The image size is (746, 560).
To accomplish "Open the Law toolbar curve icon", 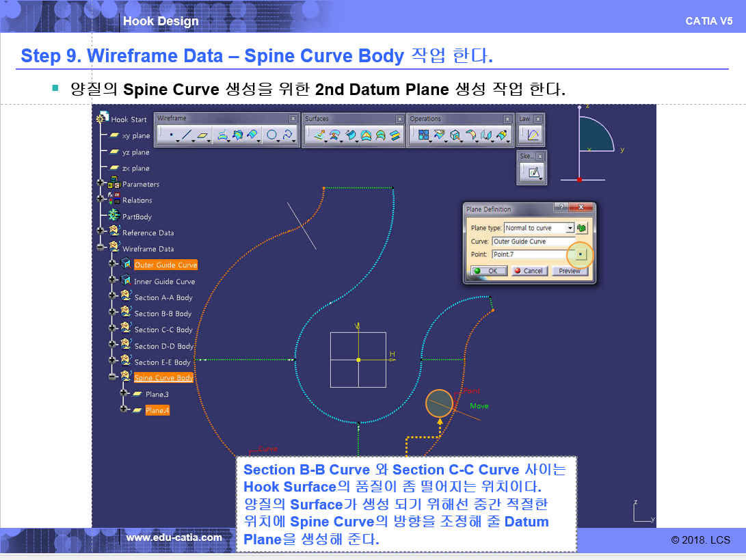I will [533, 135].
